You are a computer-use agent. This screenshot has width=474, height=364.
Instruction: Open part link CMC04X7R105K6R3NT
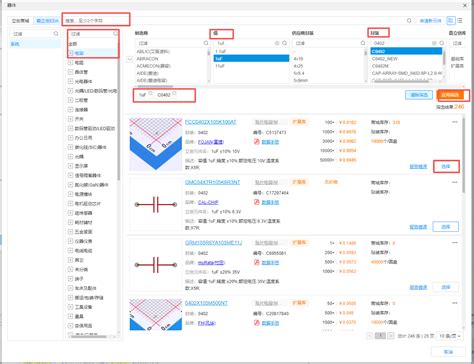point(212,182)
